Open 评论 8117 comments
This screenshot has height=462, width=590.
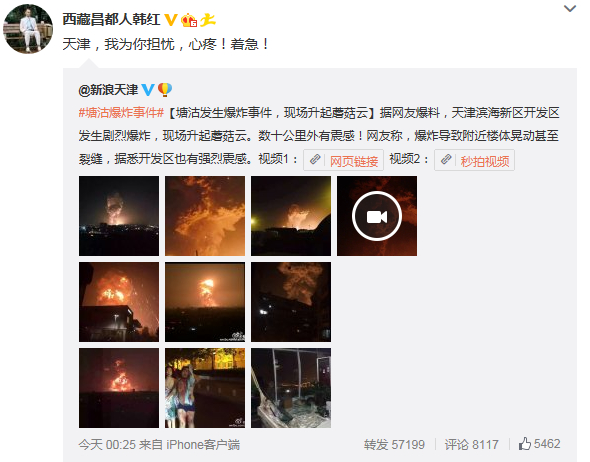point(471,445)
